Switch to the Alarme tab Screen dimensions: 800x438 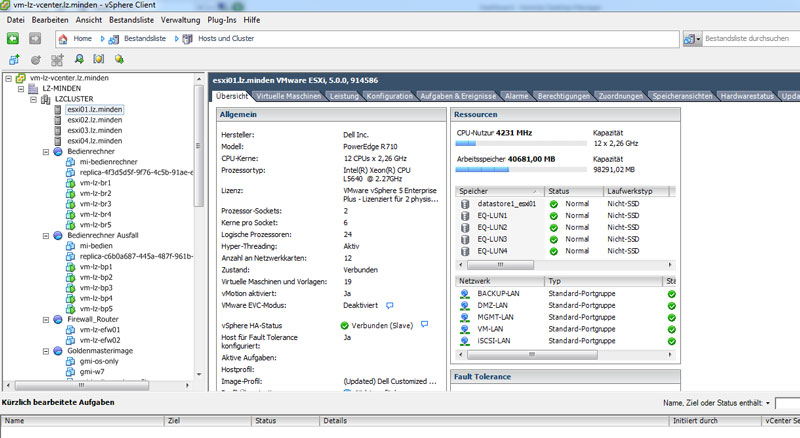[x=516, y=96]
